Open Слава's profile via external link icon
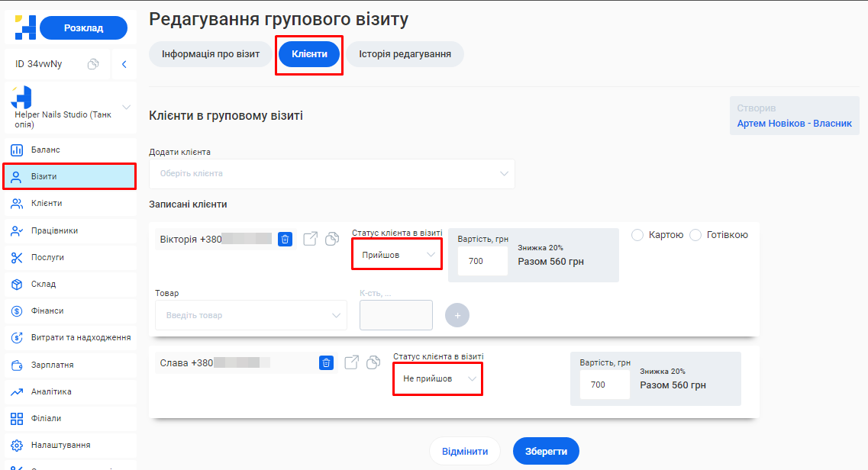The width and height of the screenshot is (868, 470). pos(352,363)
